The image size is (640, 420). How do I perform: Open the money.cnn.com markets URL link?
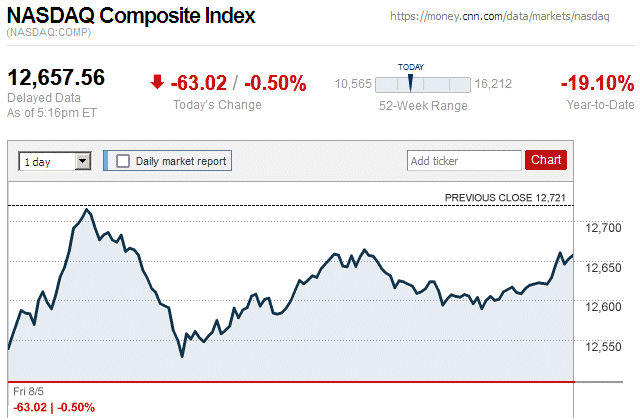click(x=496, y=18)
